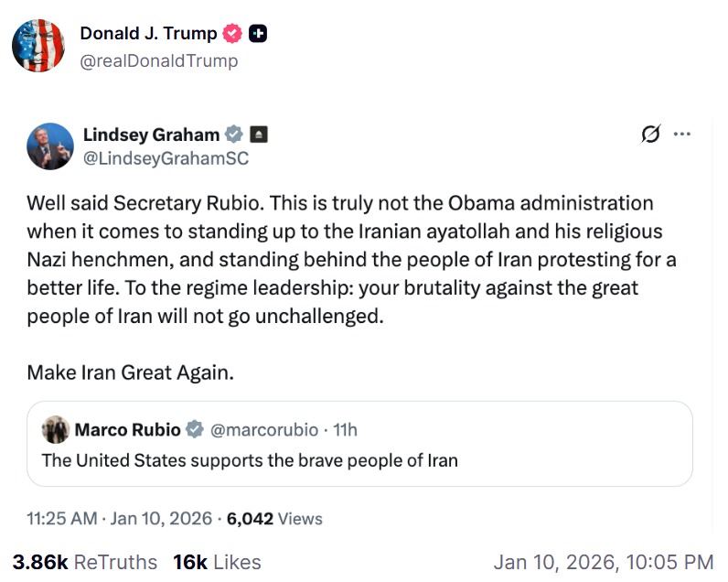Click Donald J. Trump's red verified badge
Image resolution: width=728 pixels, height=582 pixels.
233,34
